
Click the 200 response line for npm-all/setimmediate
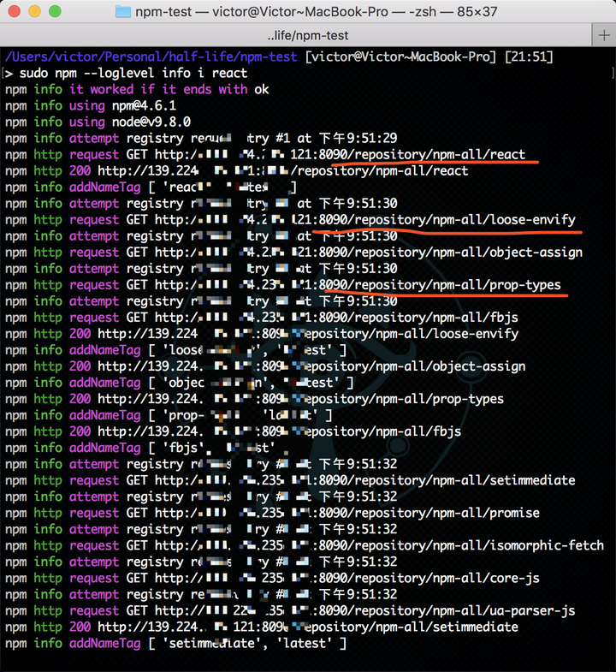tap(262, 627)
